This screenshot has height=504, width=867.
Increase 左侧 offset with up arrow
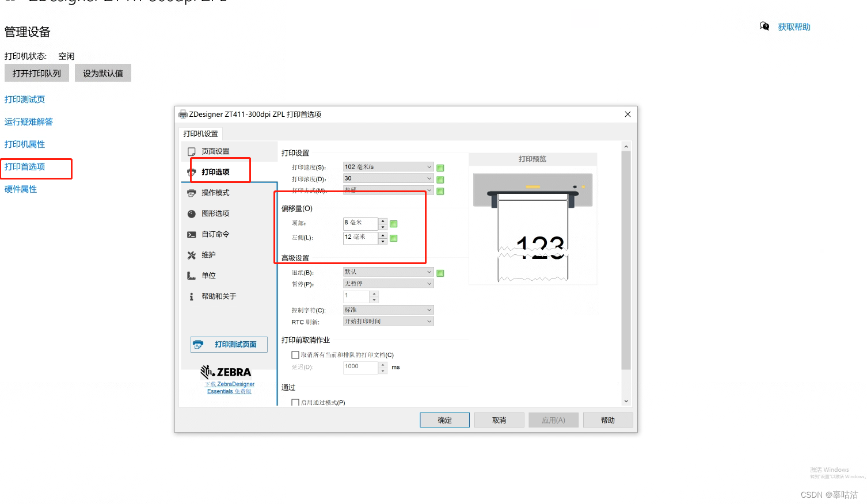coord(383,235)
